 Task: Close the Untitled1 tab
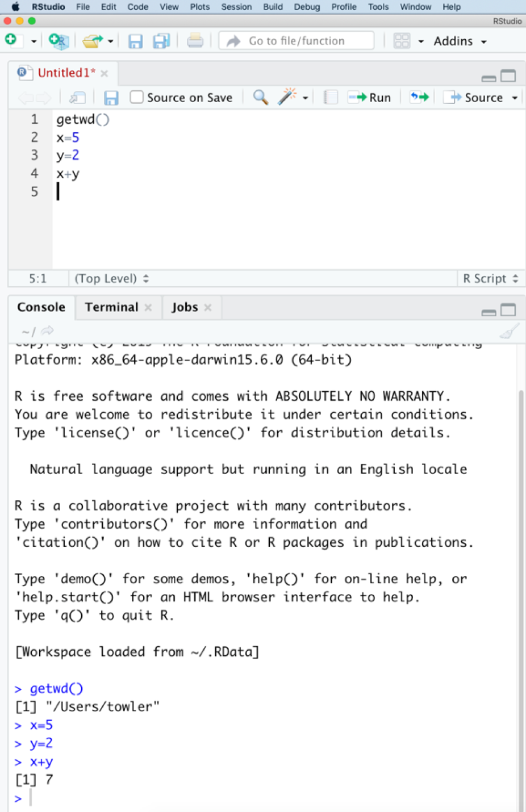[105, 73]
